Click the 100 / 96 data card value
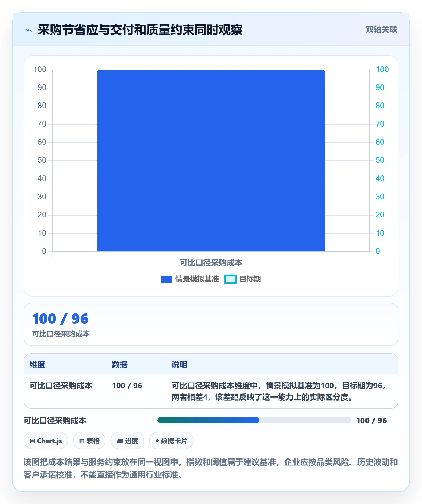The image size is (422, 504). 60,319
